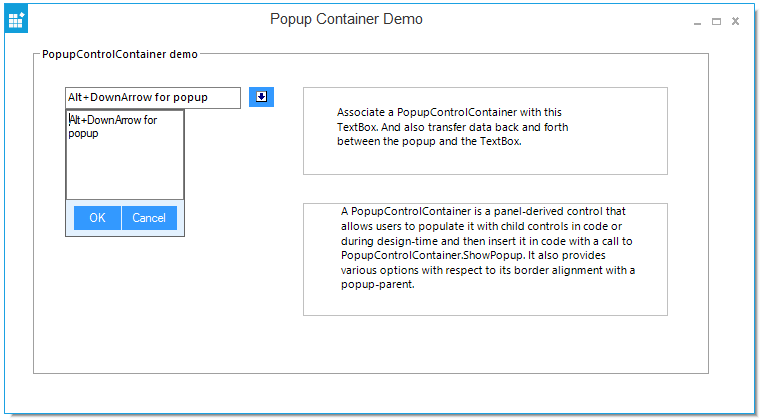Screen dimensions: 760x419
Task: Click the "during design-time" text line
Action: click(x=485, y=241)
